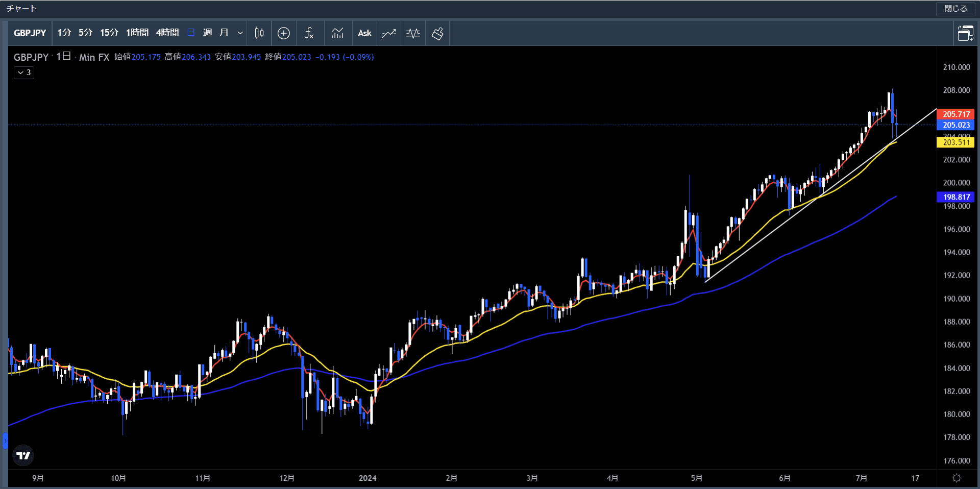
Task: Toggle the Ask price button
Action: [x=364, y=33]
